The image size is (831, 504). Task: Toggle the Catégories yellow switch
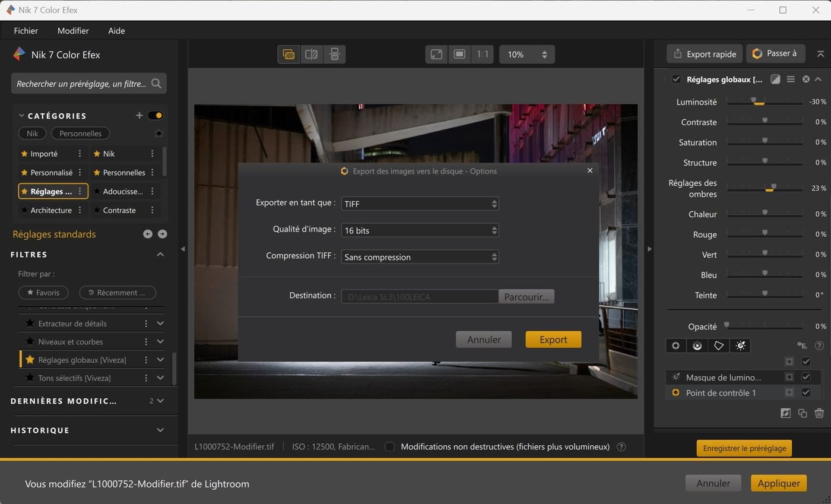click(x=156, y=115)
